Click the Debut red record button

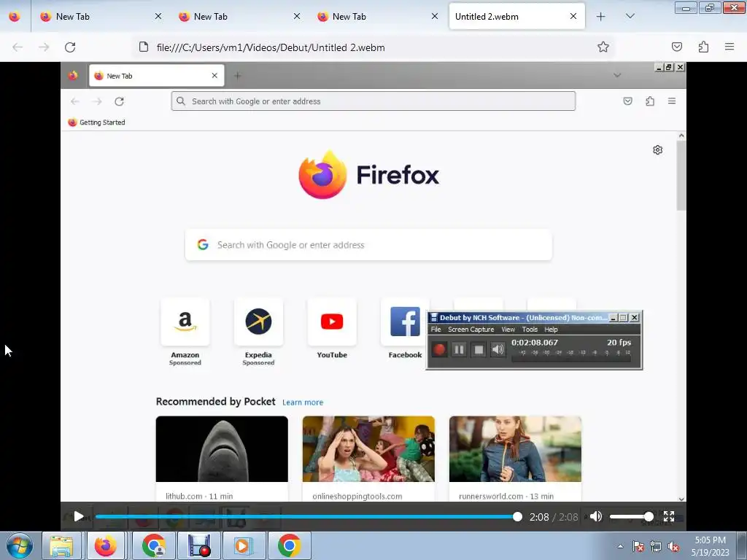click(x=438, y=349)
